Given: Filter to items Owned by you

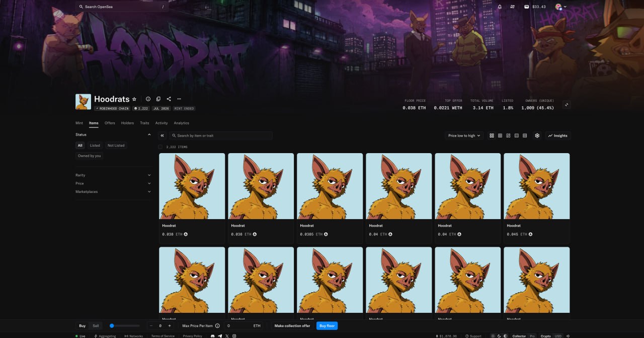Looking at the screenshot, I should pyautogui.click(x=90, y=156).
